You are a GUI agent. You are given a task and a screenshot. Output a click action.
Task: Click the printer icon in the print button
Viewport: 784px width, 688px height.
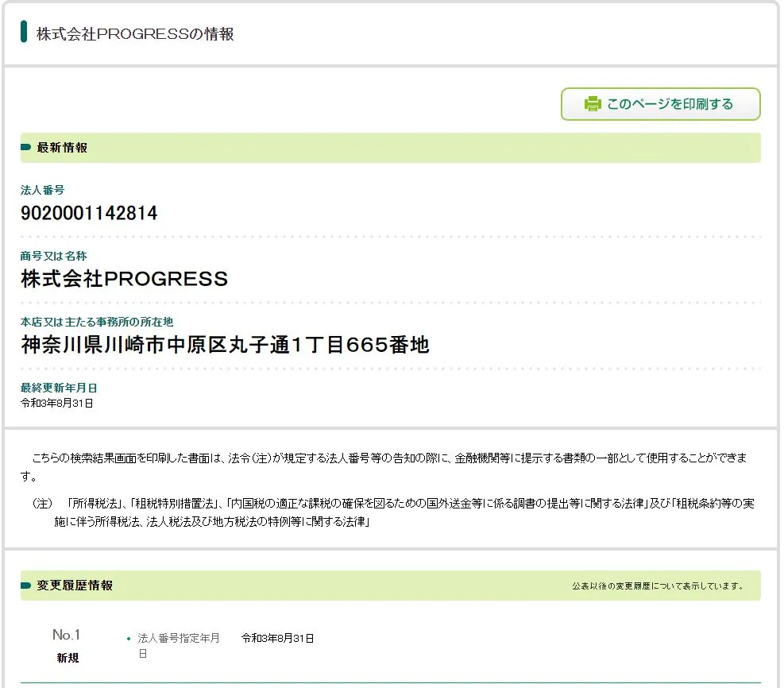coord(593,104)
